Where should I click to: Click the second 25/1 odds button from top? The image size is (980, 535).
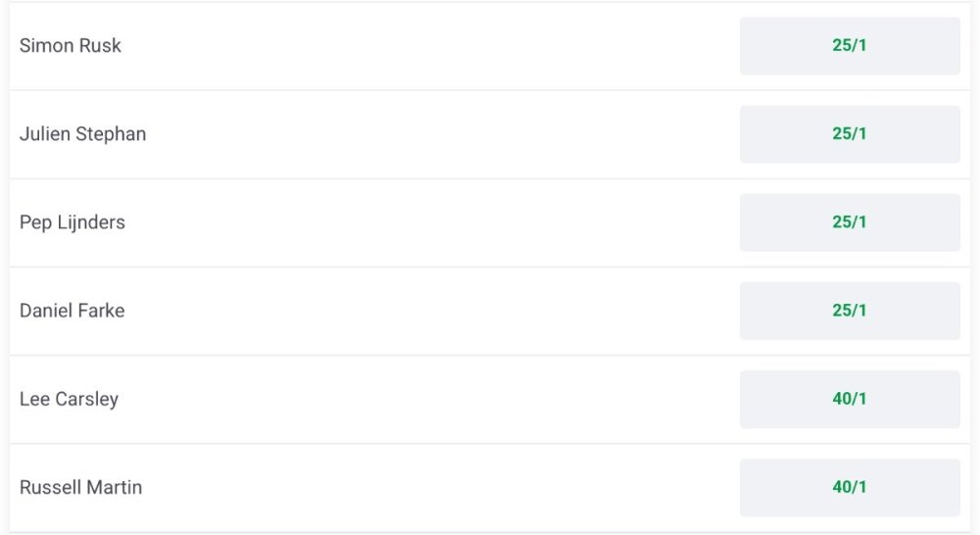tap(849, 134)
